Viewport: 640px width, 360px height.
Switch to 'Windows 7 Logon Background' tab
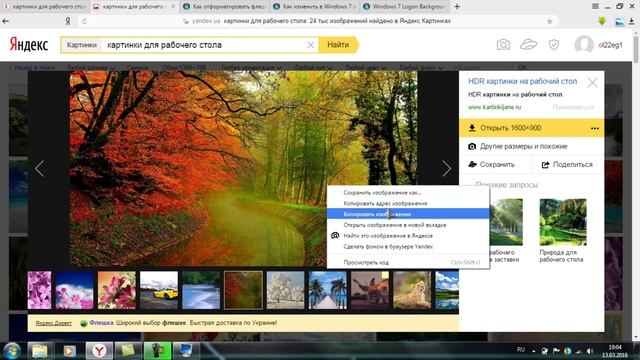point(404,7)
